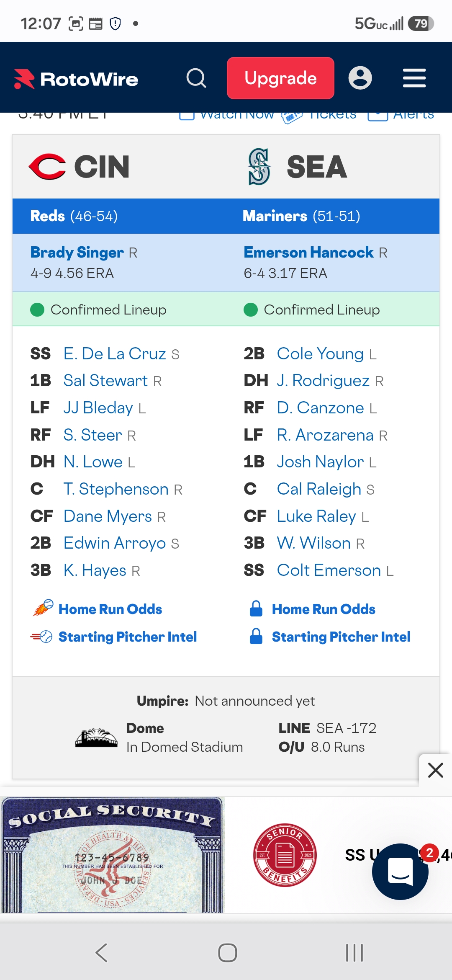Open locked Mariners Starting Pitcher Intel

341,637
